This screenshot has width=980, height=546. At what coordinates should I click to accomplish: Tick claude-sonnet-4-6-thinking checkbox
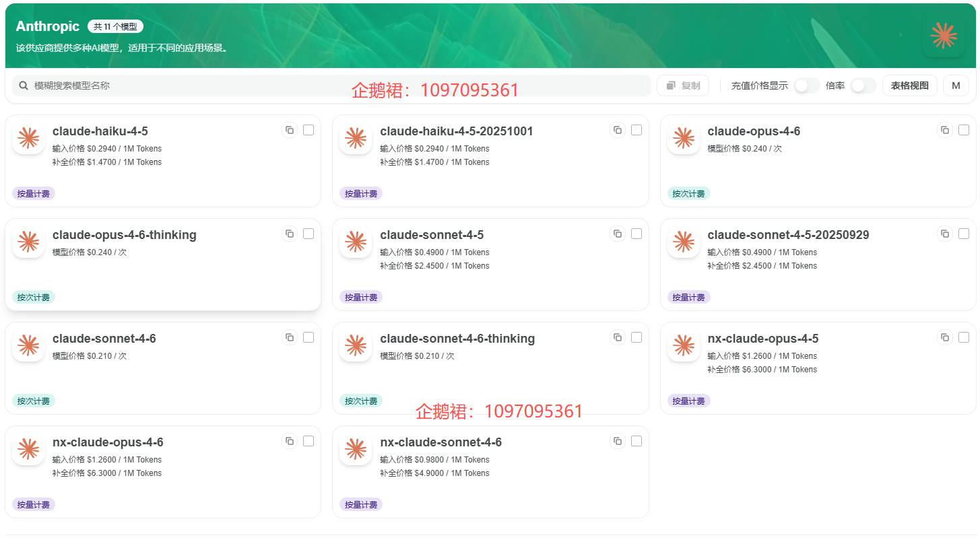(x=636, y=337)
